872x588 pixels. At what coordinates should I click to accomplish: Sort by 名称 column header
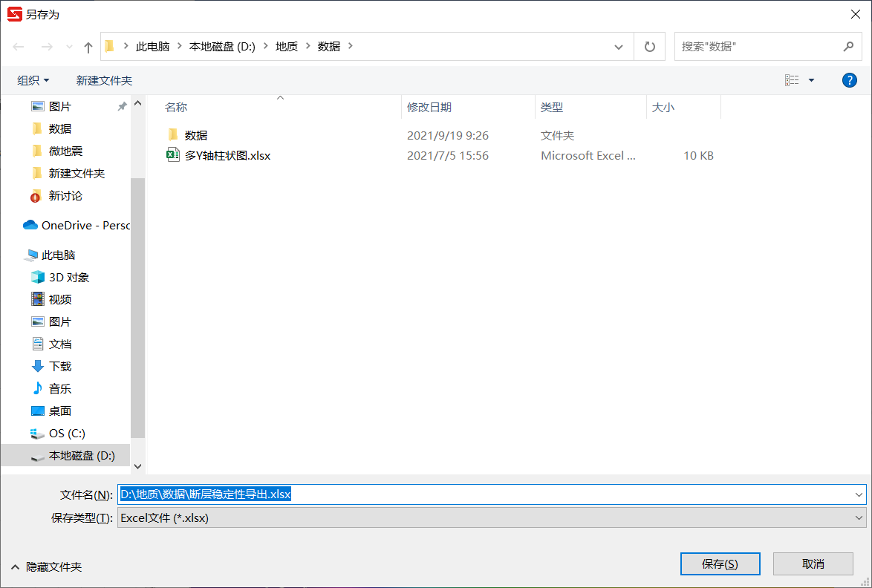tap(176, 107)
